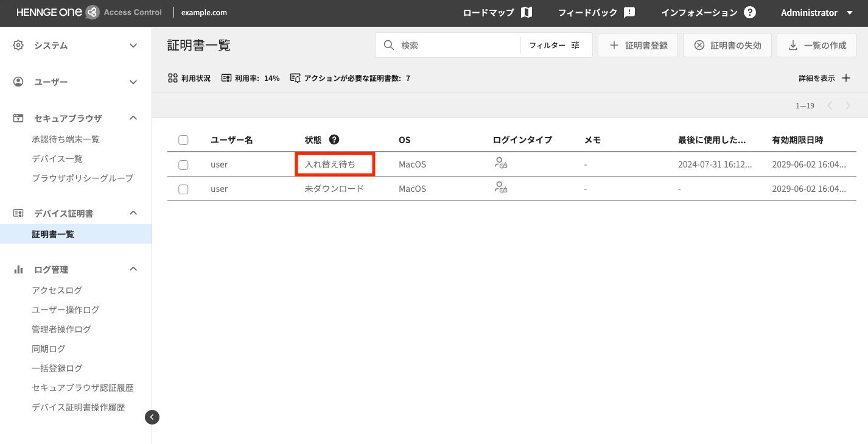
Task: Check the box for the 入れ替え待ち row
Action: [x=183, y=164]
